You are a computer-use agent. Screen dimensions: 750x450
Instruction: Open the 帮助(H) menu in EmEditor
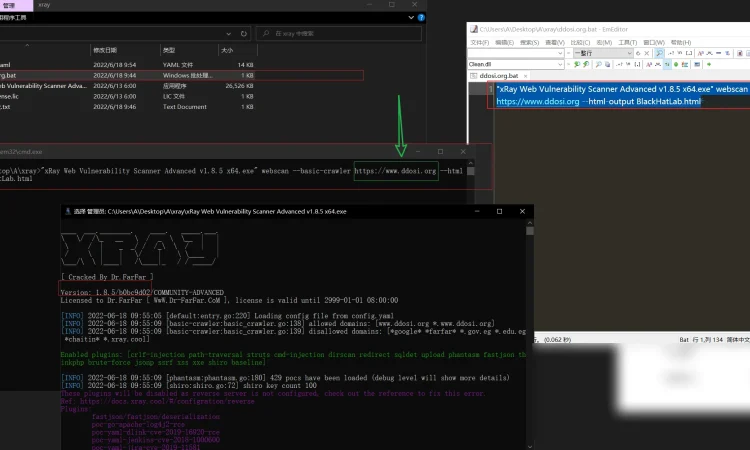click(x=681, y=43)
